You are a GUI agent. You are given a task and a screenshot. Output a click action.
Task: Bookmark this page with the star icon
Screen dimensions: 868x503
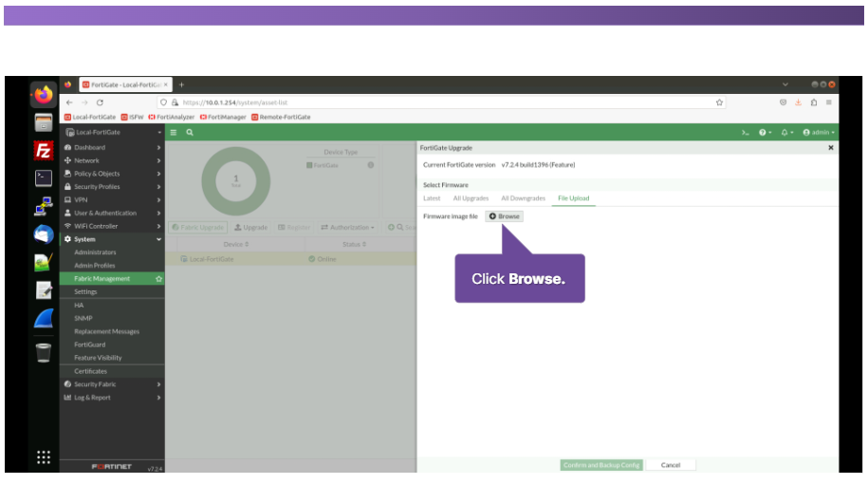point(719,102)
